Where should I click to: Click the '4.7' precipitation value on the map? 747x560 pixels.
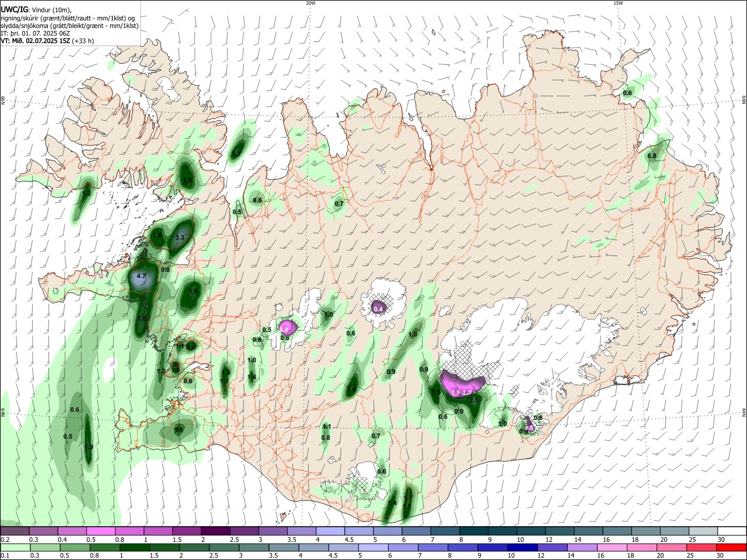pos(141,276)
